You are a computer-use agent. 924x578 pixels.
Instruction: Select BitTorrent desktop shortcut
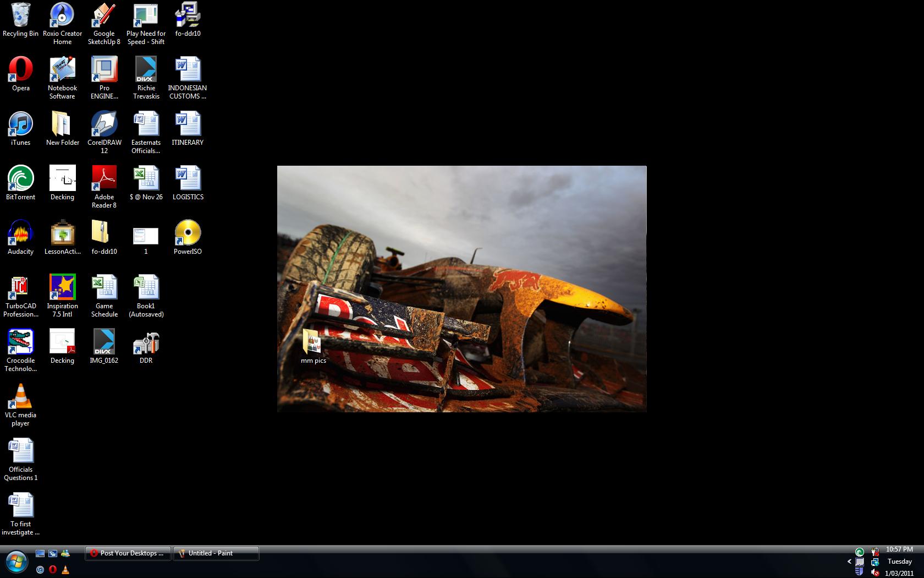tap(20, 183)
